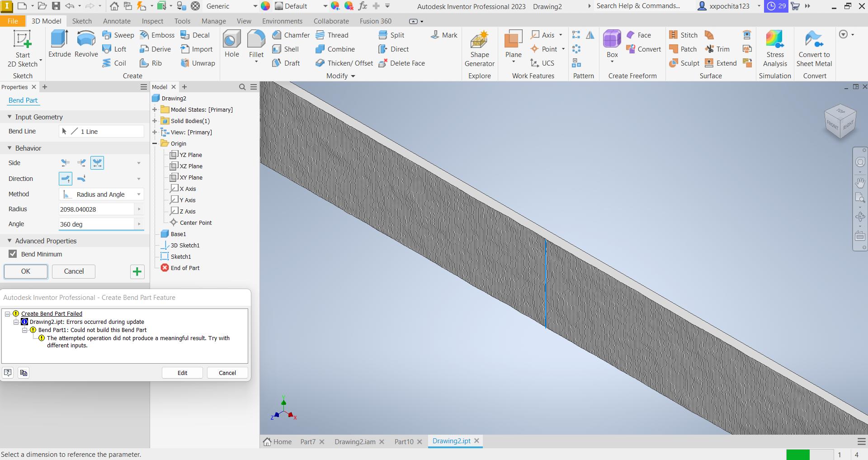868x460 pixels.
Task: Switch to the Part10 document tab
Action: (404, 441)
